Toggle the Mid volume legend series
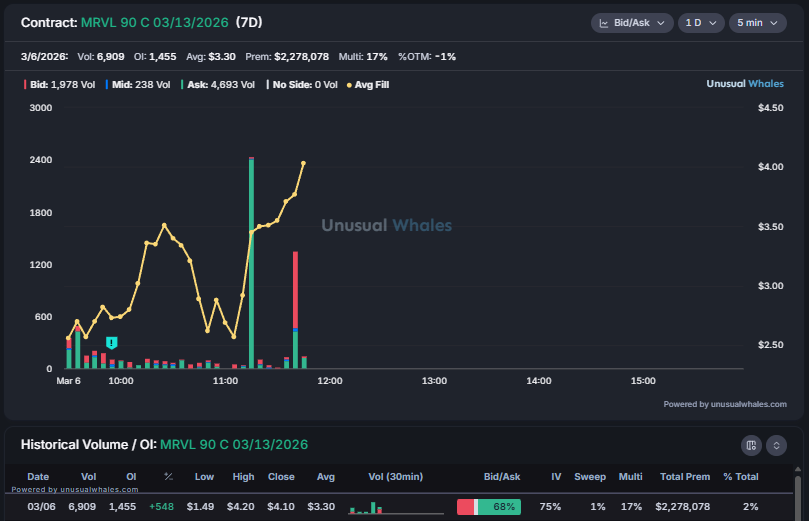 pos(138,85)
